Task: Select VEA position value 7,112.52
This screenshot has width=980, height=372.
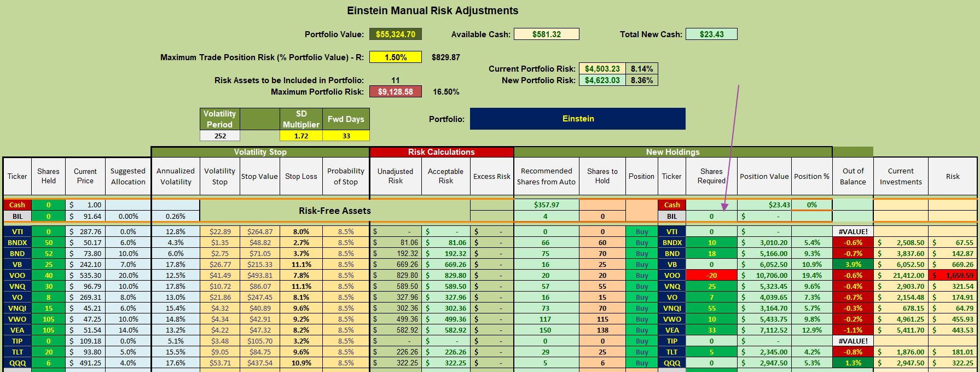Action: point(764,330)
